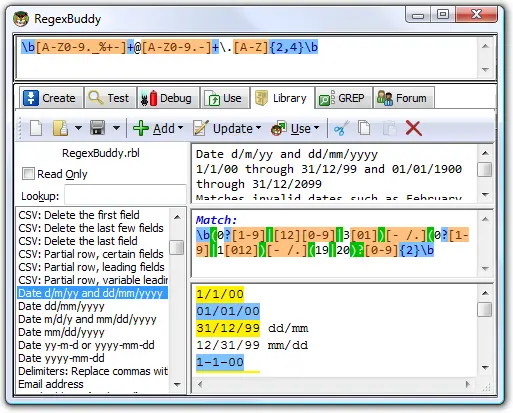
Task: Click the Paste icon in toolbar
Action: [389, 128]
